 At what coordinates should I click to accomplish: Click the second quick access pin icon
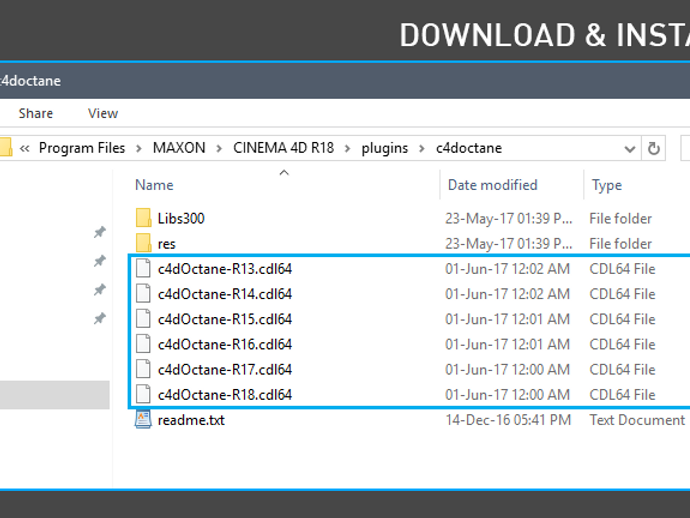100,261
